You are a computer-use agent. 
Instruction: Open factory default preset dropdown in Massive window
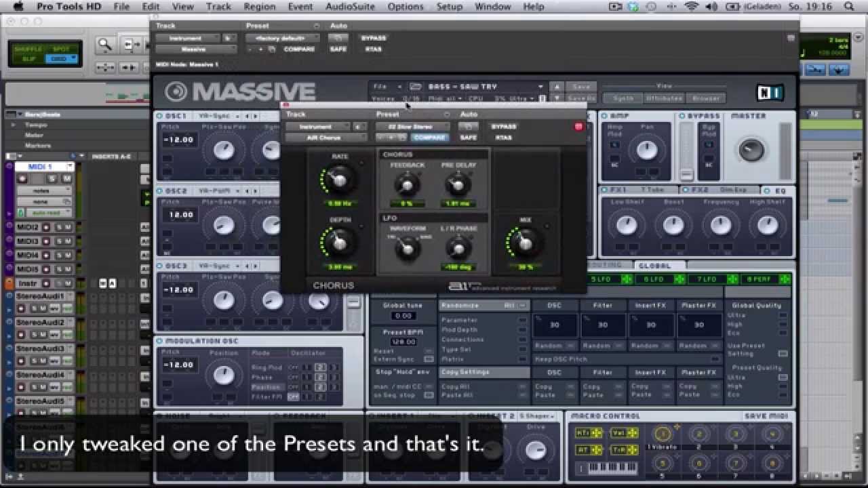pyautogui.click(x=283, y=39)
